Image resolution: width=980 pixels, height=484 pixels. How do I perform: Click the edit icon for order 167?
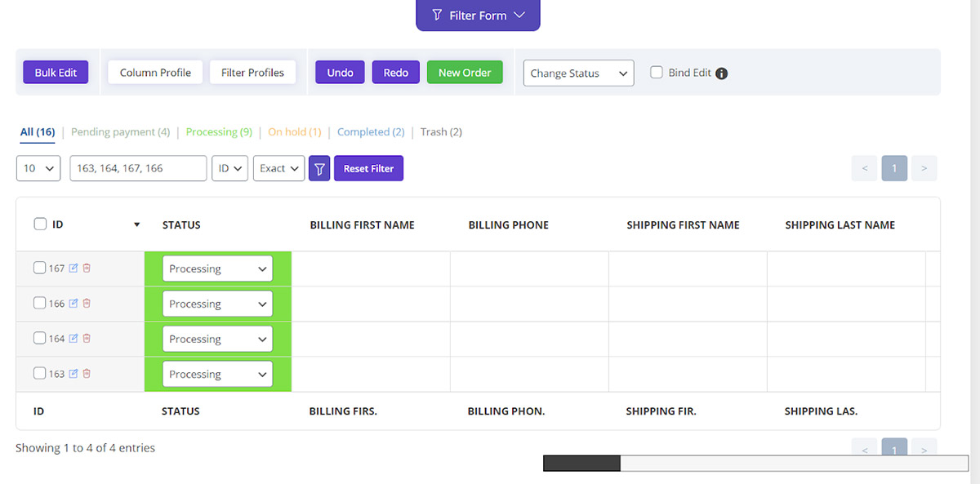pyautogui.click(x=73, y=268)
